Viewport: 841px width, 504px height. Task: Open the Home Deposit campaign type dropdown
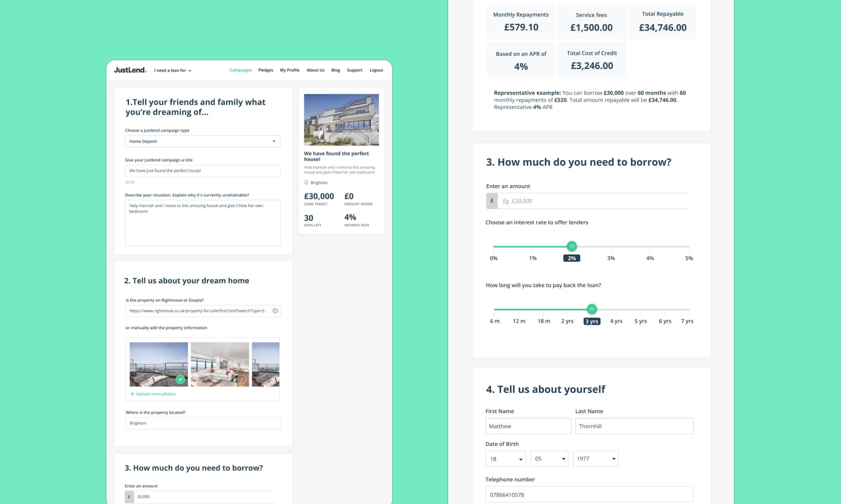click(203, 141)
